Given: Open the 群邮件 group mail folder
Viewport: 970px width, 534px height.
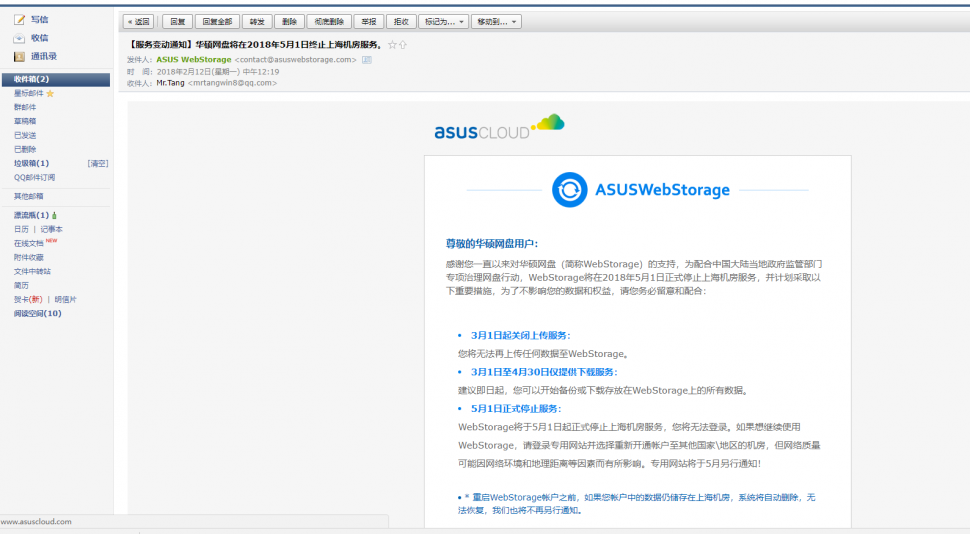Looking at the screenshot, I should pos(25,108).
